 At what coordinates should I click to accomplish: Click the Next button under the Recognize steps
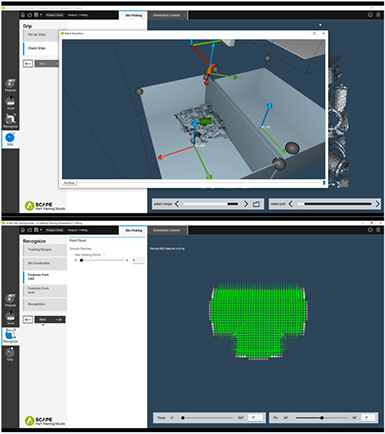(50, 319)
